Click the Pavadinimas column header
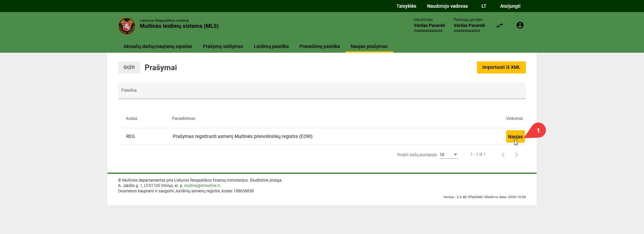 184,119
